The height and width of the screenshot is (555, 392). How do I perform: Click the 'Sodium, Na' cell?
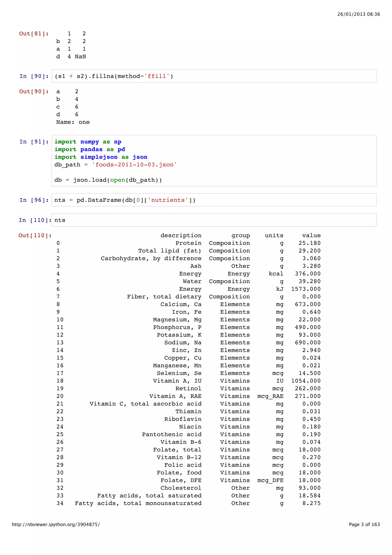coord(183,342)
